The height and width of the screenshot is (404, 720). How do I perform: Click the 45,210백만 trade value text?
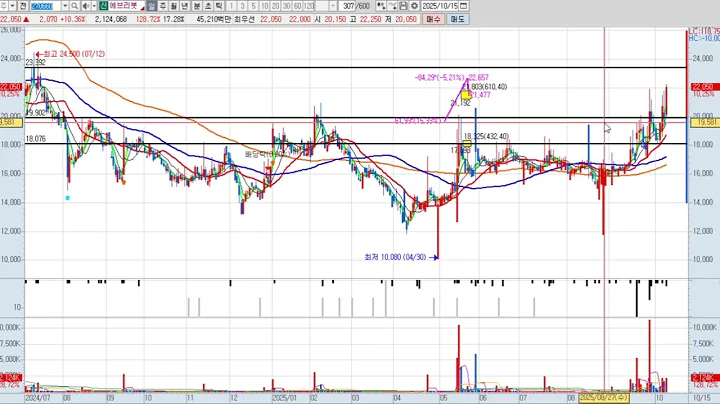(x=214, y=19)
